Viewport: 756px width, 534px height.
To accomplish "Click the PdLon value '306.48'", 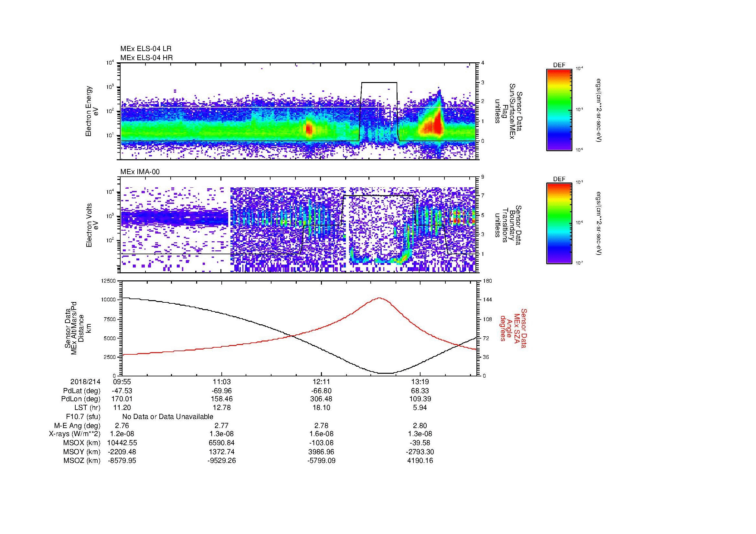I will [x=321, y=399].
